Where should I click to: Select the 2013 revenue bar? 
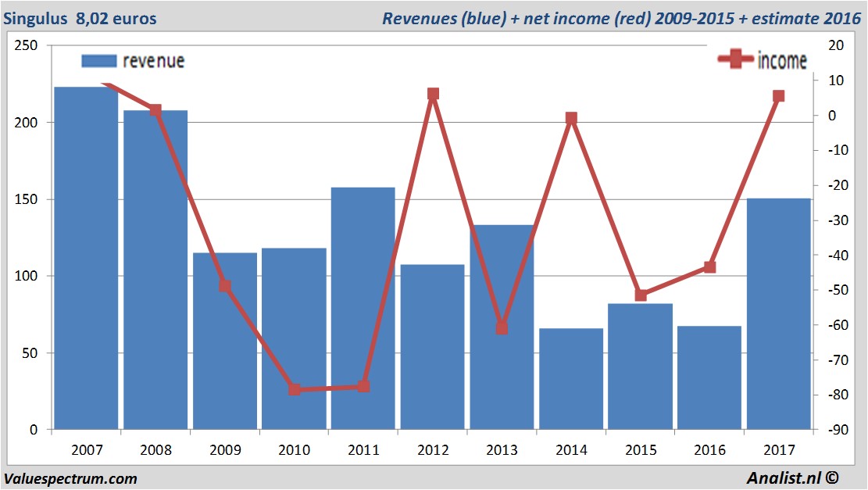[x=502, y=327]
